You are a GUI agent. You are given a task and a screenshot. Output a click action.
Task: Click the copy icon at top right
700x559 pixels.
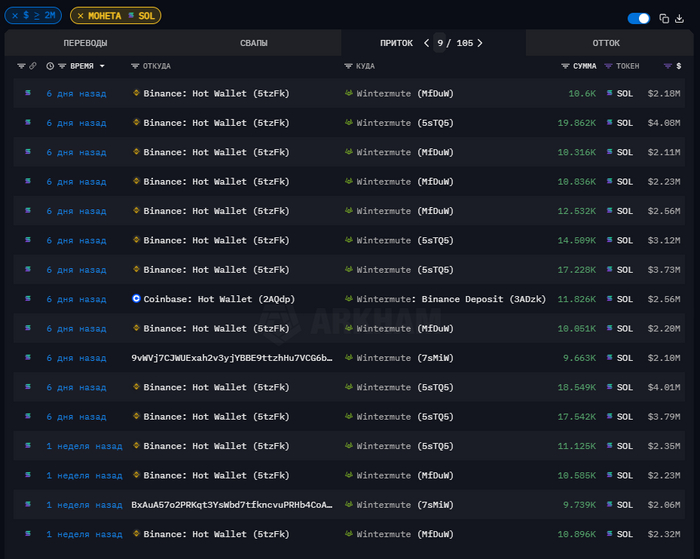pos(664,18)
